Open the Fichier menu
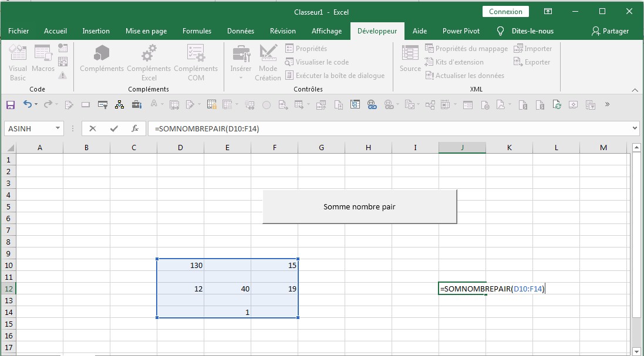Screen dimensions: 644x356 [x=18, y=31]
